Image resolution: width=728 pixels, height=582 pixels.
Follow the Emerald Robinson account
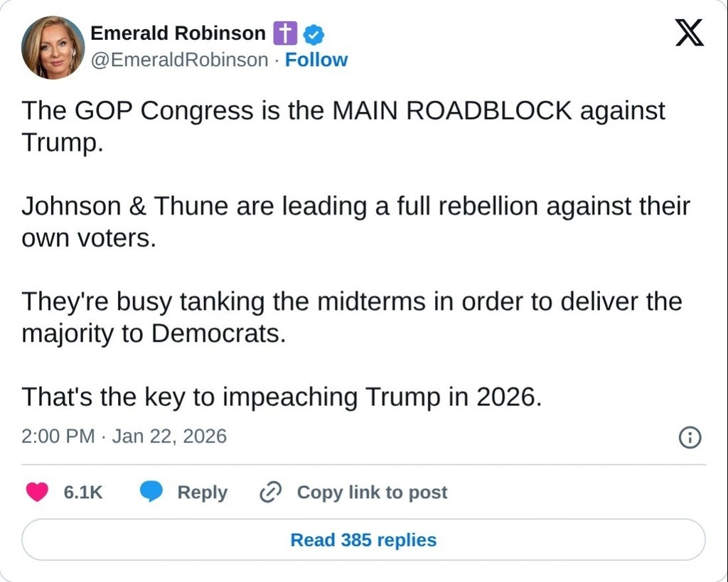[x=316, y=60]
